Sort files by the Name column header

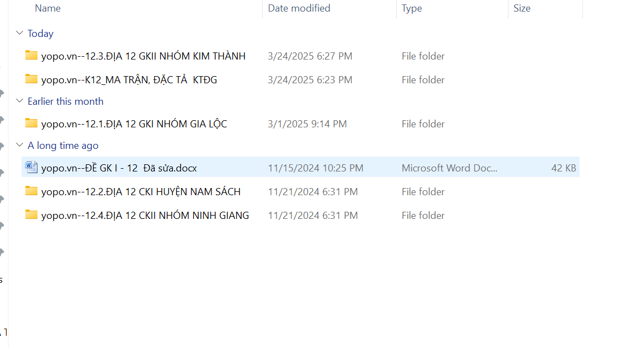pyautogui.click(x=48, y=8)
